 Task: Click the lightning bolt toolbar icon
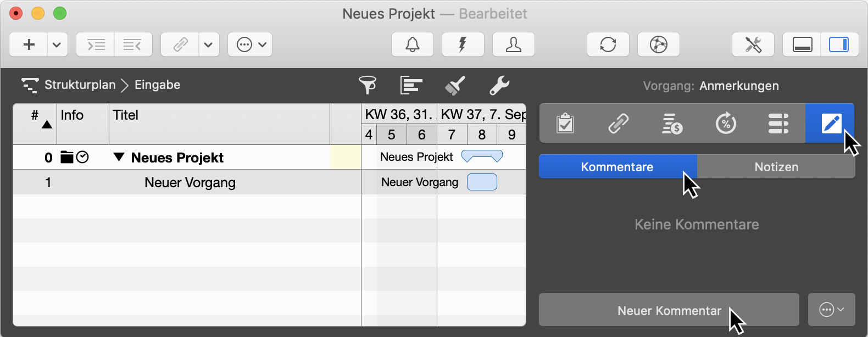(463, 44)
